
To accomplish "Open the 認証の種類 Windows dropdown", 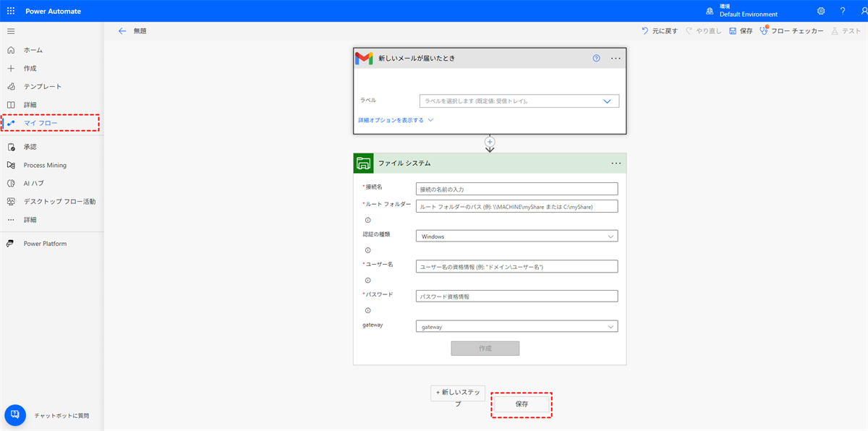I will coord(517,236).
